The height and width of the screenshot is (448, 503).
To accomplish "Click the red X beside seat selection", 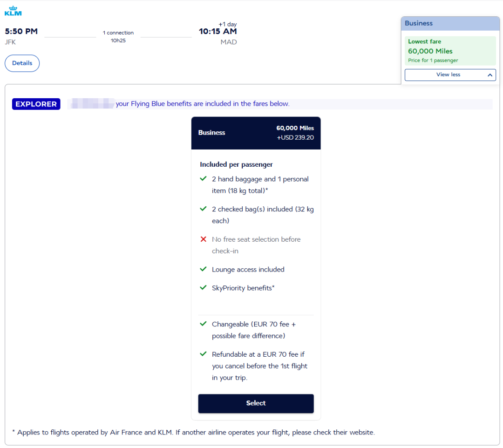I will (x=203, y=239).
